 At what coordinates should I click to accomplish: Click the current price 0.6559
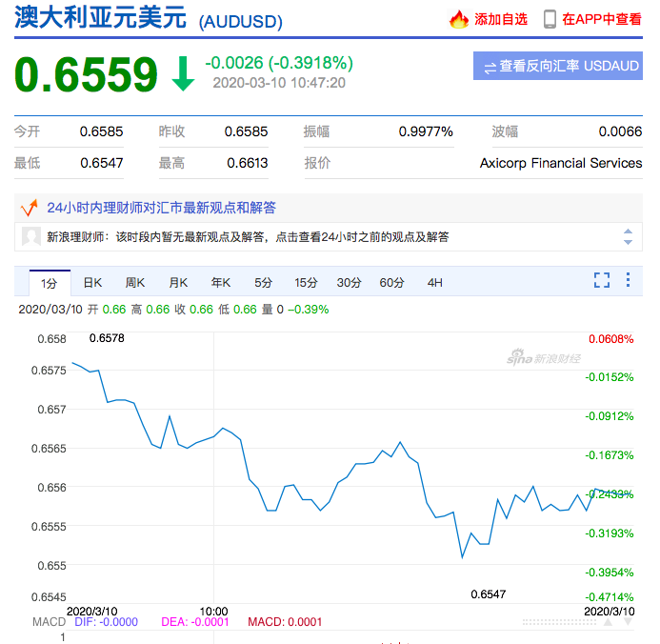(x=86, y=74)
